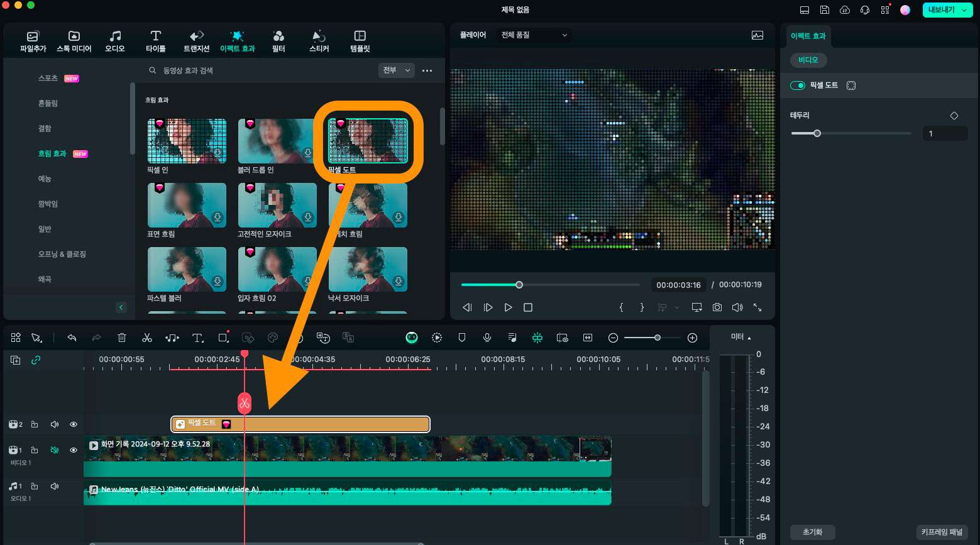Select the 흔들림 category in sidebar
The width and height of the screenshot is (980, 545).
coord(48,103)
